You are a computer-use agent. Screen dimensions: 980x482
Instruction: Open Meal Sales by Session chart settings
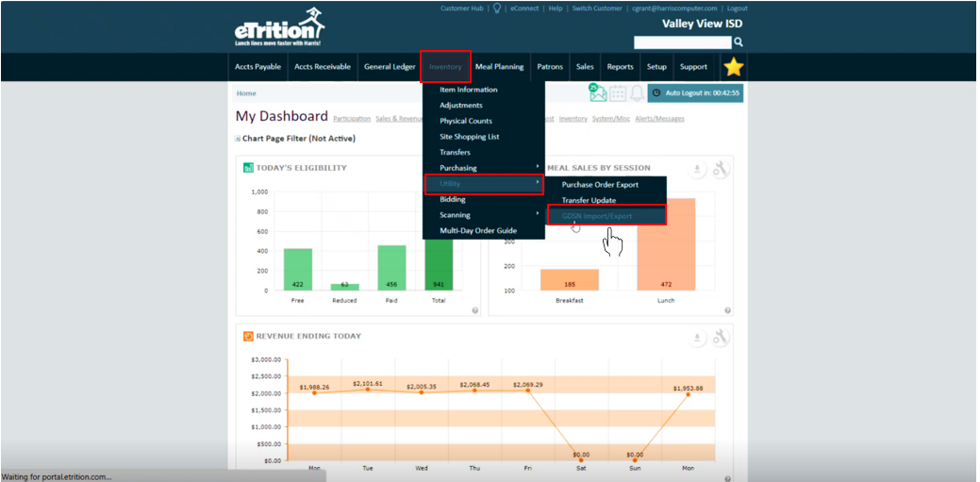[x=722, y=169]
